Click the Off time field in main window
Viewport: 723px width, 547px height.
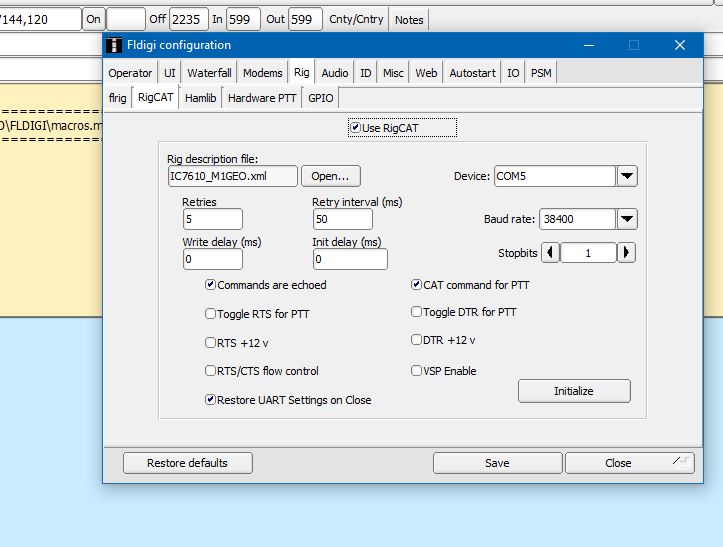point(189,19)
